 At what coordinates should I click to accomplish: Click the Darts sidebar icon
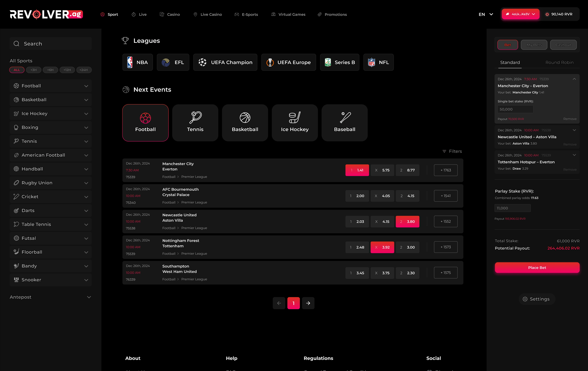click(x=16, y=210)
